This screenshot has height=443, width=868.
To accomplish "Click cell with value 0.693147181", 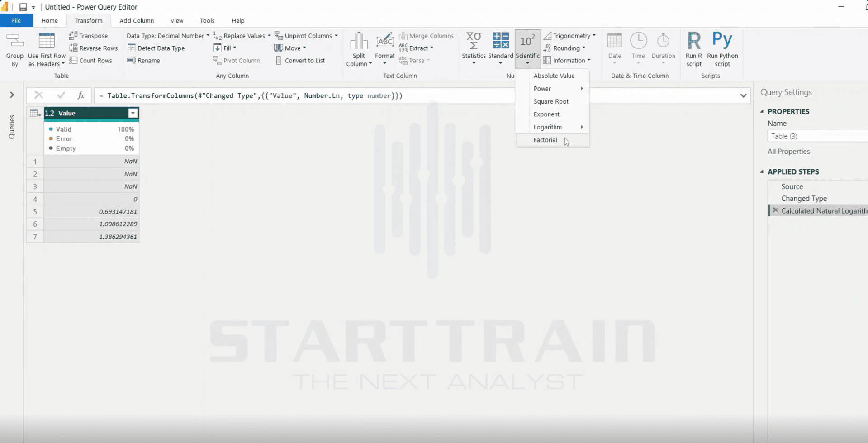I will (x=91, y=211).
